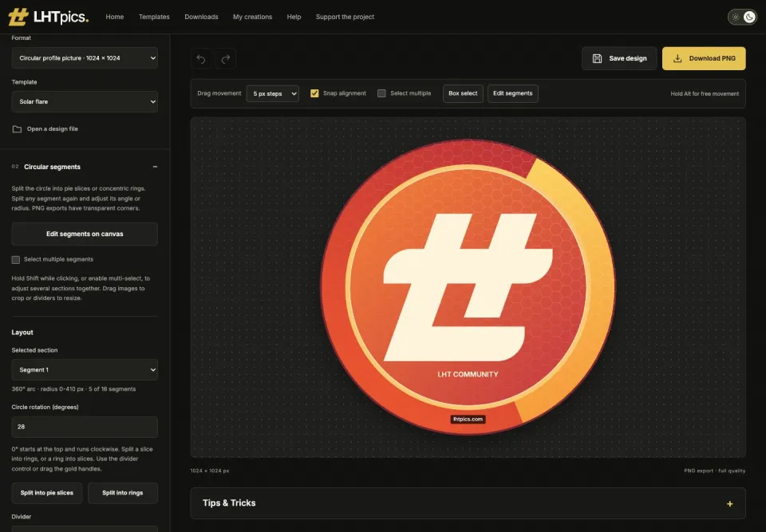Image resolution: width=766 pixels, height=532 pixels.
Task: Click the PNG export full quality label
Action: 715,471
